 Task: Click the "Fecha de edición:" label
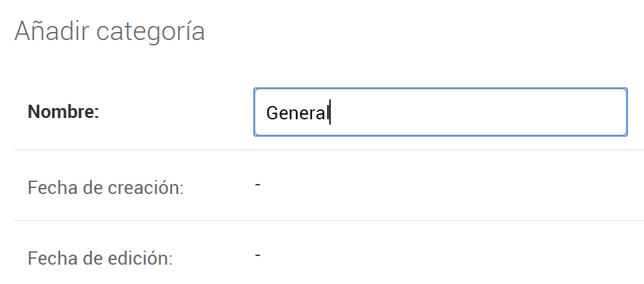tap(100, 259)
